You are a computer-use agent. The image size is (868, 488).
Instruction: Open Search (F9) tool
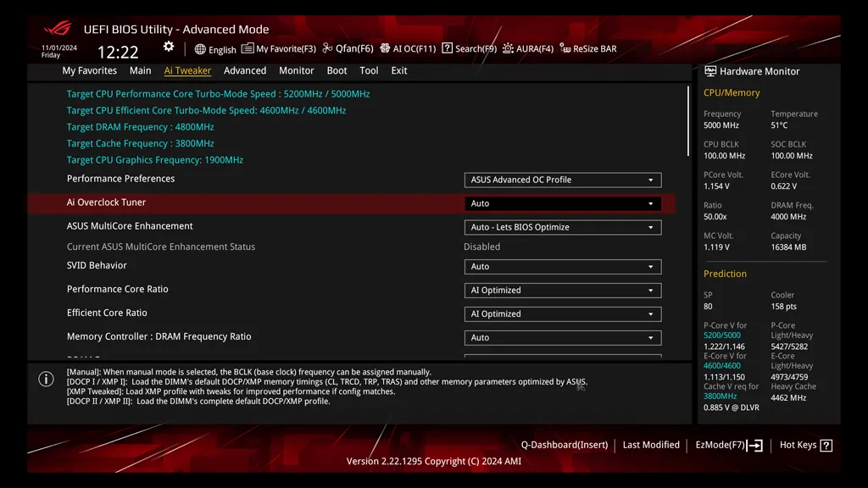tap(470, 49)
